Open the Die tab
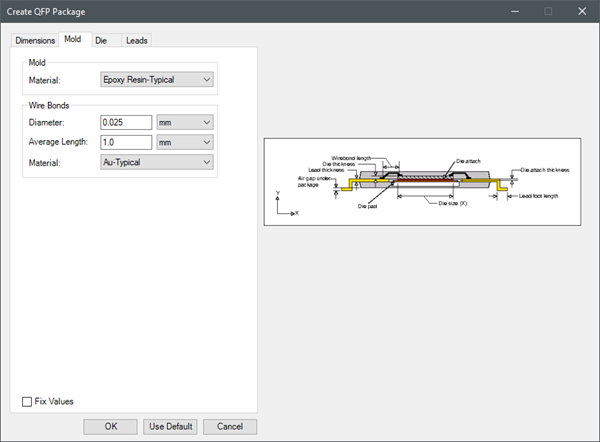 101,40
